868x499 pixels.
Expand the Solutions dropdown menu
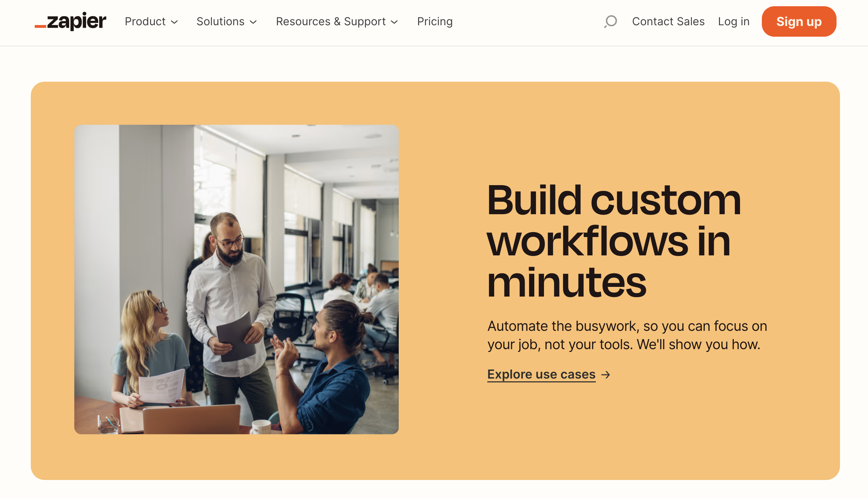[x=227, y=21]
